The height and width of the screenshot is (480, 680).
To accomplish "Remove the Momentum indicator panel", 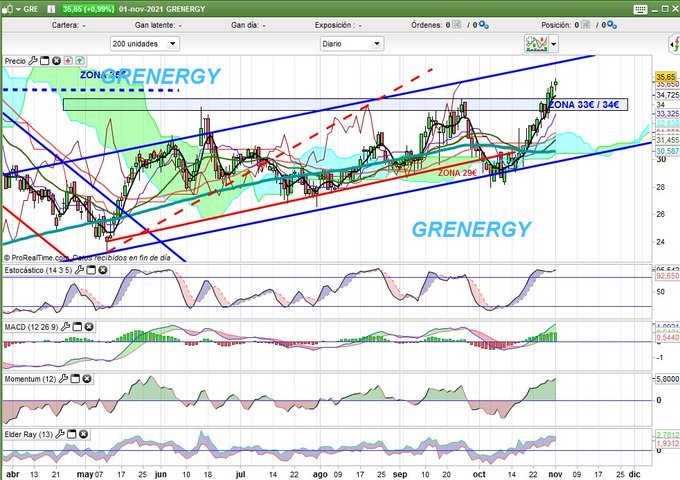I will pos(87,379).
